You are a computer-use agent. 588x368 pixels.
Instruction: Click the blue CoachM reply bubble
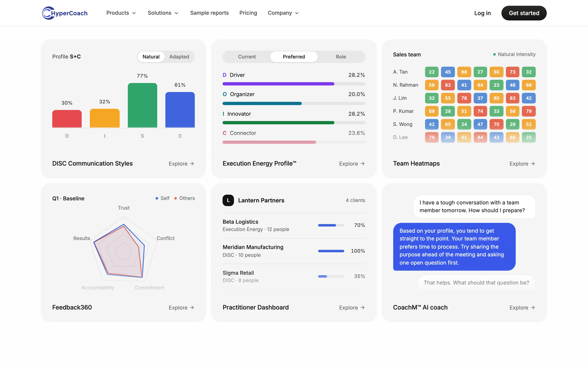pos(454,247)
